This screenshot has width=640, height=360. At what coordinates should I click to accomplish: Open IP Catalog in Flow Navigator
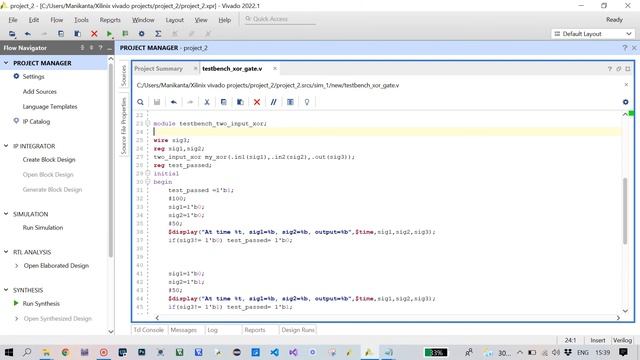pos(36,122)
